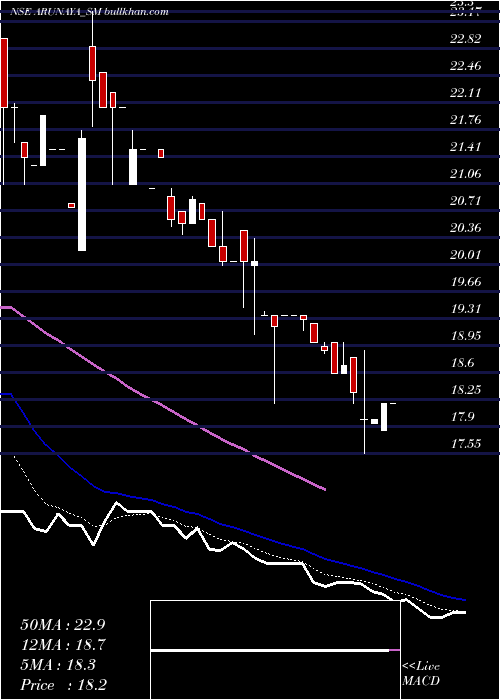Select the 22.82 price axis label
This screenshot has width=500, height=700.
point(466,39)
